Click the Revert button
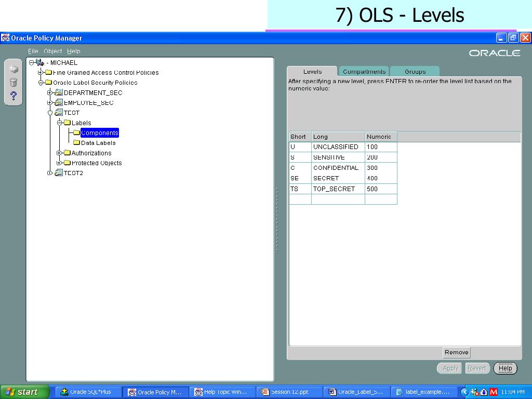Image resolution: width=532 pixels, height=399 pixels. tap(476, 368)
